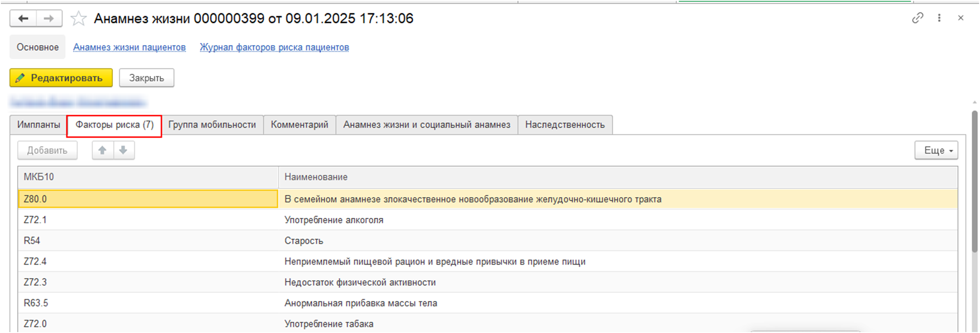The image size is (980, 333).
Task: Click the vertical scrollbar on the right
Action: tap(975, 183)
